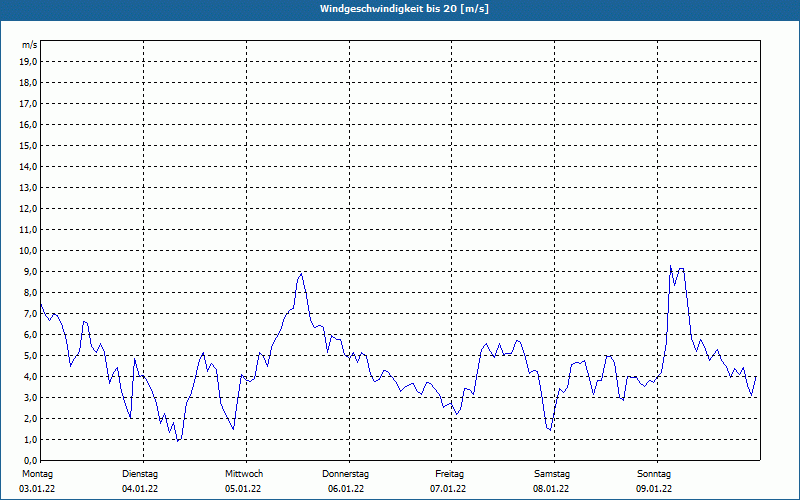Click the 18,0 y-axis value
800x500 pixels.
pos(28,83)
